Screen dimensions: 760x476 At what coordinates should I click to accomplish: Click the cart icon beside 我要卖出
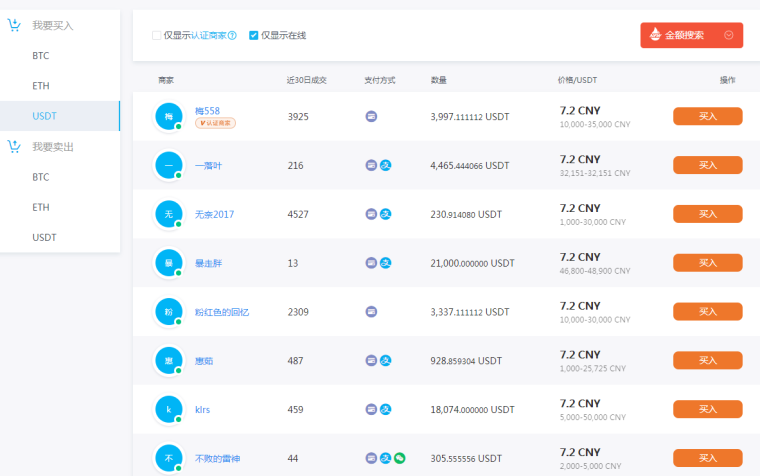tap(14, 146)
